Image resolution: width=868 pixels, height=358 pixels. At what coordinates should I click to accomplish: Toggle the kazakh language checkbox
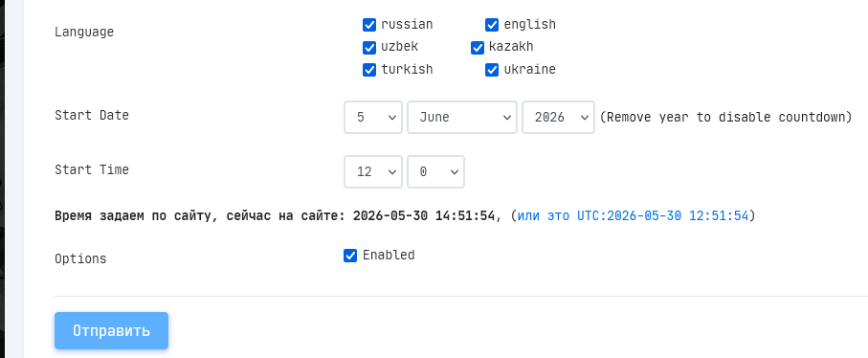point(478,48)
